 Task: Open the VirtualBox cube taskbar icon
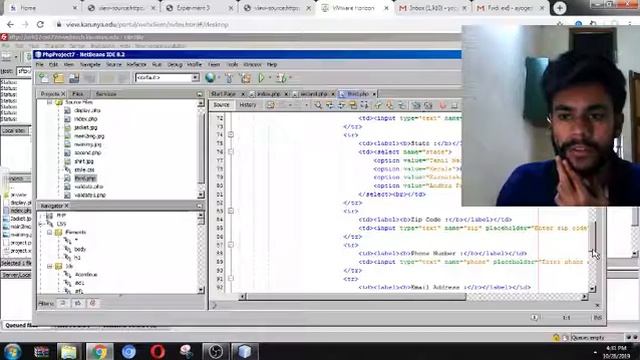(244, 351)
